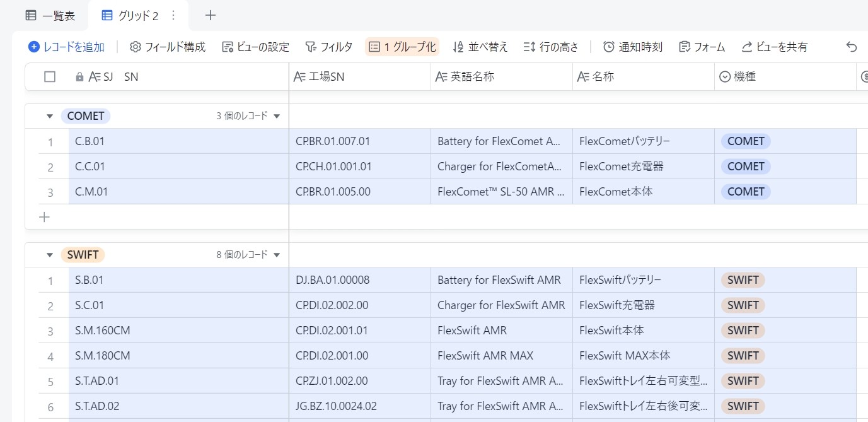Select cell S.B.01
This screenshot has width=868, height=422.
(x=178, y=280)
